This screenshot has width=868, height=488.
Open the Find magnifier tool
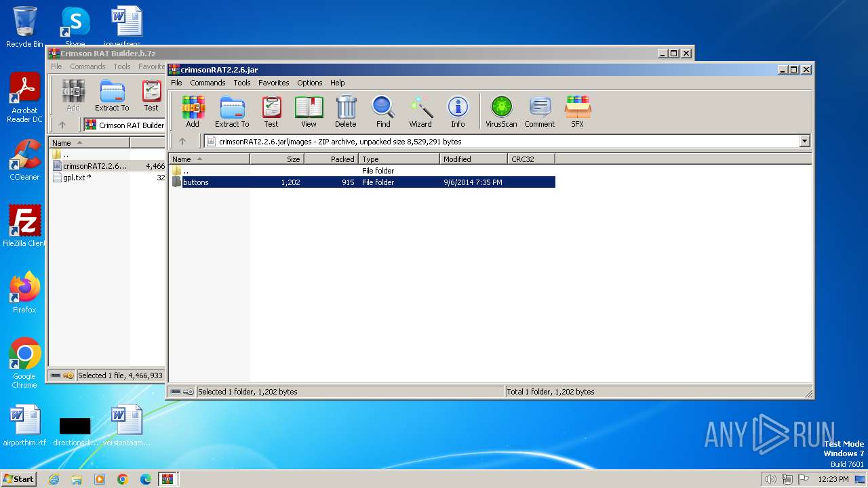pyautogui.click(x=383, y=111)
